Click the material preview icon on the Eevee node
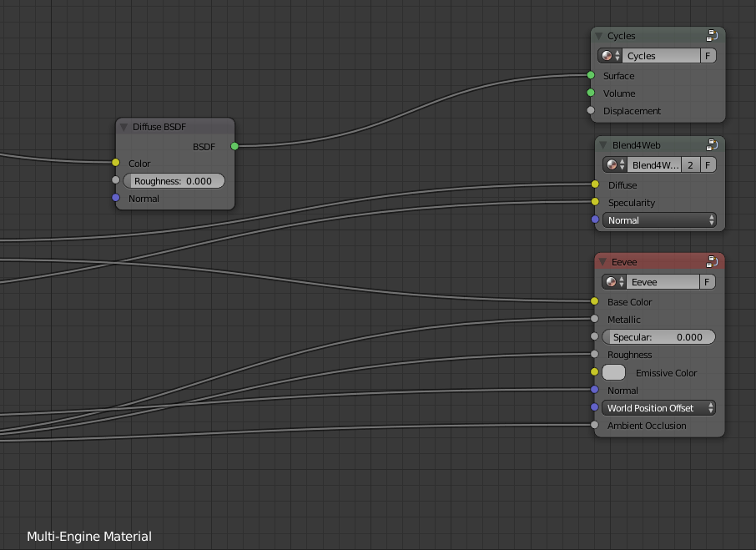 [x=608, y=281]
